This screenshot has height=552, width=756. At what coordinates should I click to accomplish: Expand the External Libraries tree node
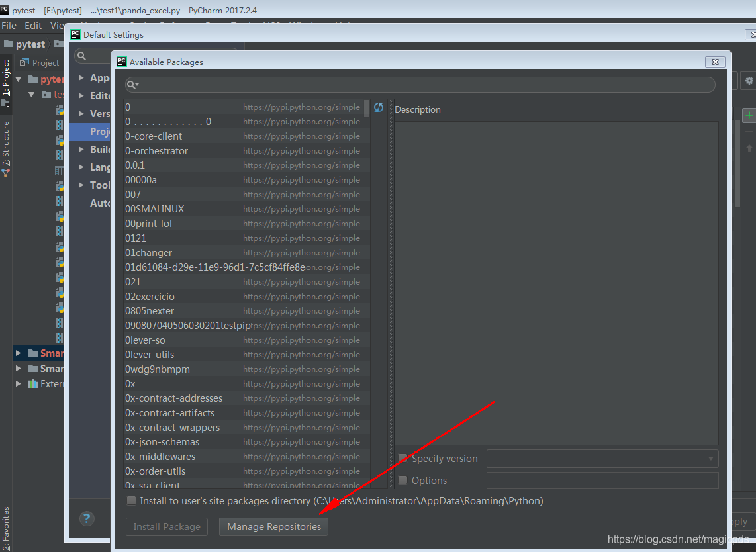[19, 384]
